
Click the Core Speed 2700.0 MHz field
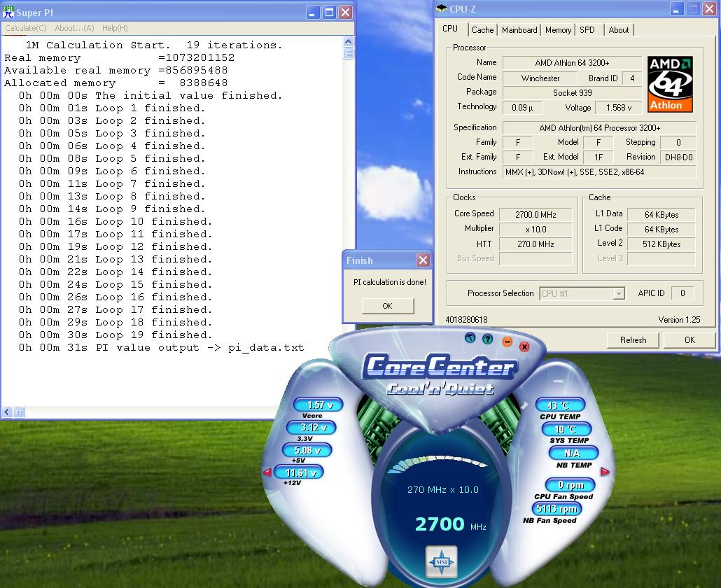coord(535,215)
